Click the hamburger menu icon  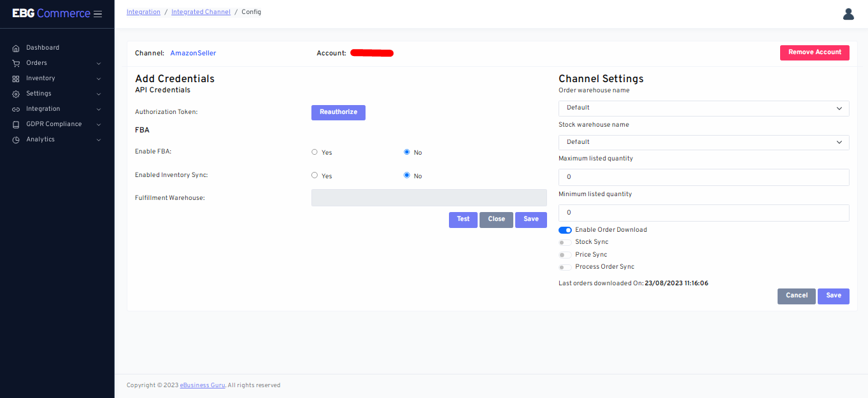(x=97, y=14)
